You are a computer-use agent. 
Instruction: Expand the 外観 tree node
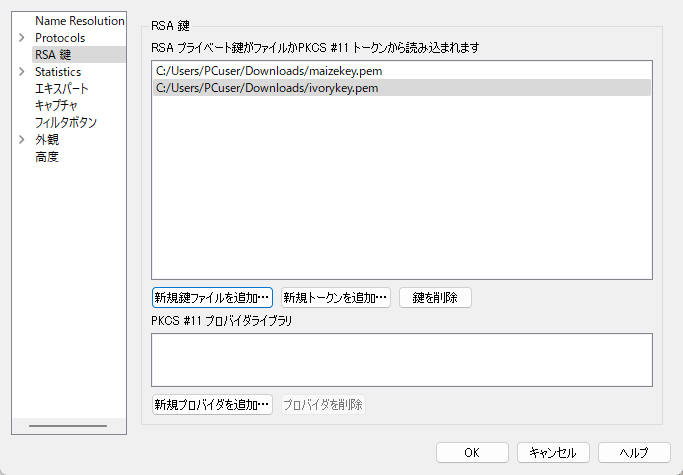(22, 140)
